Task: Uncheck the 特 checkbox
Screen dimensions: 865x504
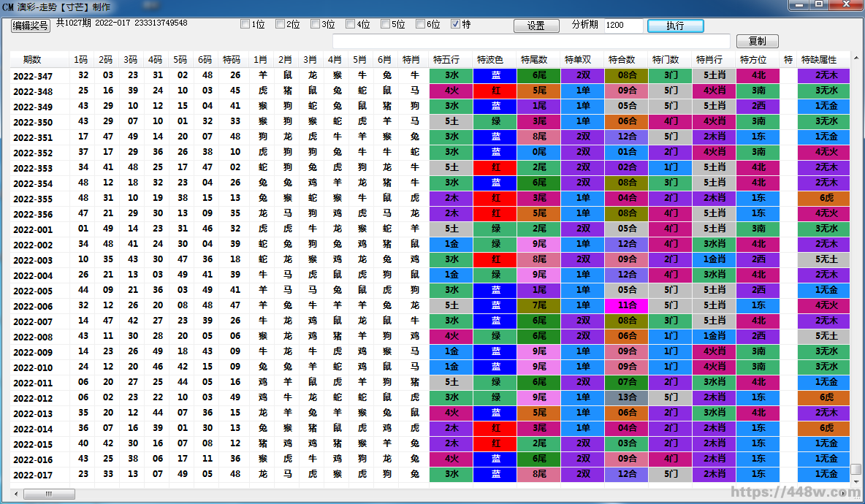Action: click(456, 24)
